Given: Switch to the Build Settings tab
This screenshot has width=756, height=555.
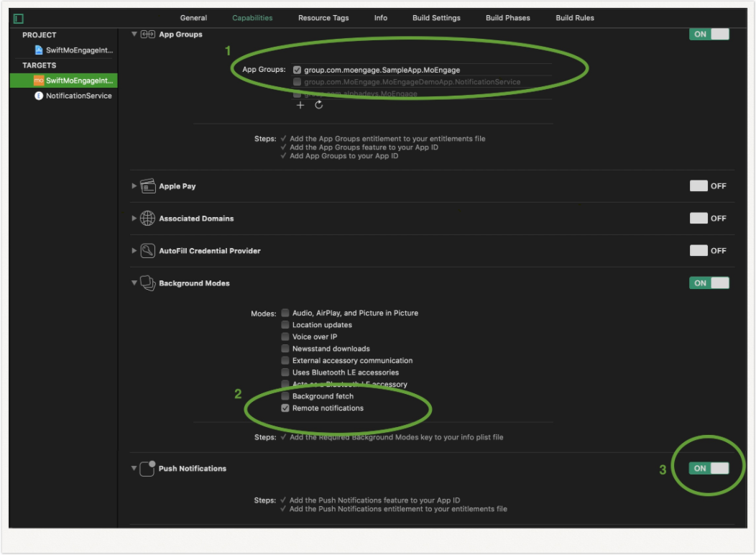Looking at the screenshot, I should point(436,18).
